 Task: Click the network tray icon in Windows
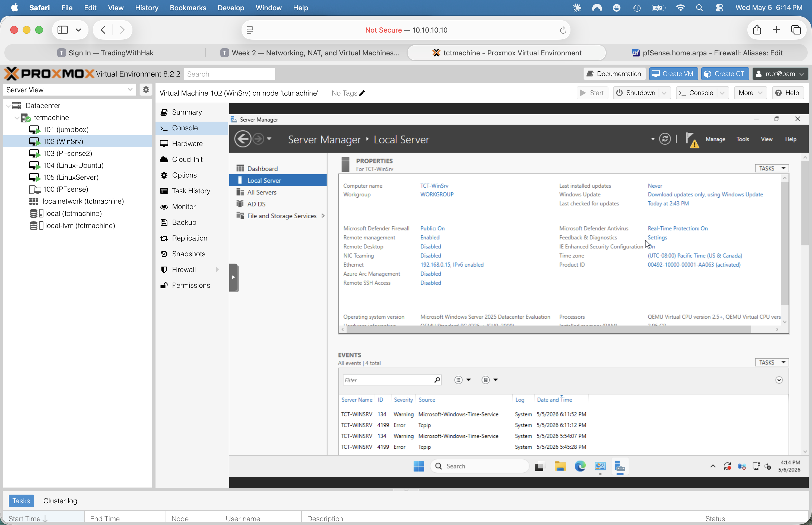pyautogui.click(x=756, y=466)
